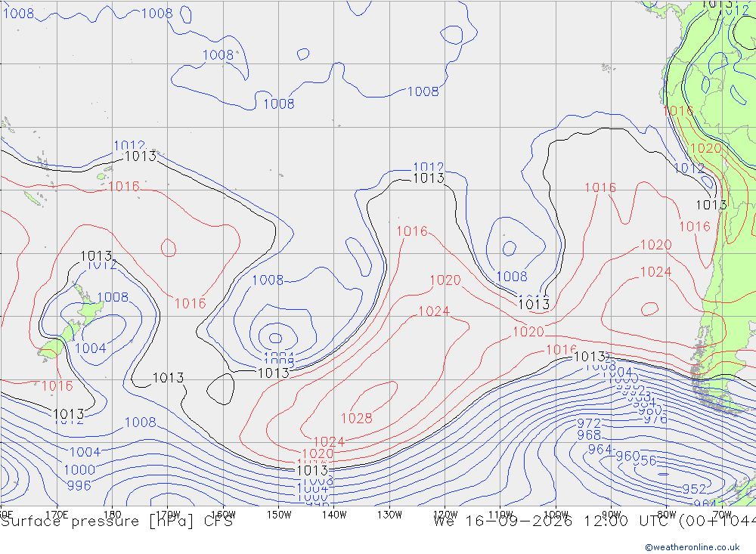This screenshot has height=554, width=756.
Task: Click the 180 longitude label
Action: pos(113,515)
